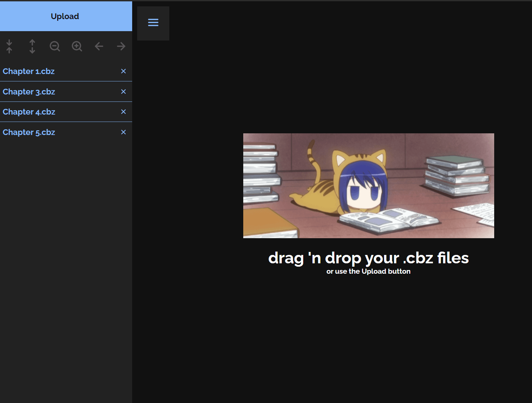Open Chapter 3.cbz from the list
The image size is (532, 403).
coord(29,92)
